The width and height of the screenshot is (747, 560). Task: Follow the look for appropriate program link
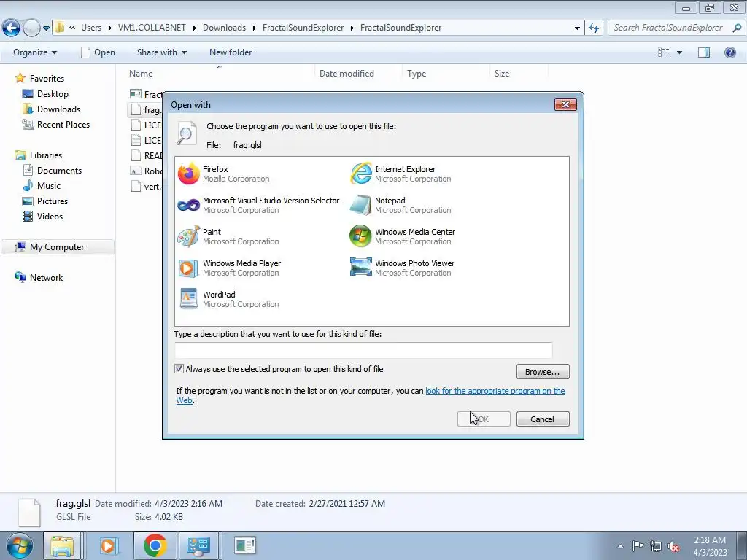(495, 391)
